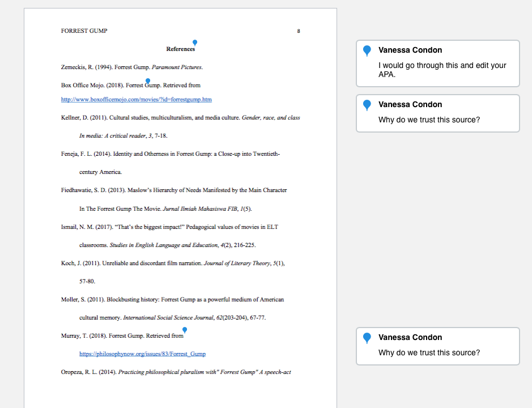The height and width of the screenshot is (408, 532).
Task: Click the FORREST GUMP running head
Action: point(84,31)
